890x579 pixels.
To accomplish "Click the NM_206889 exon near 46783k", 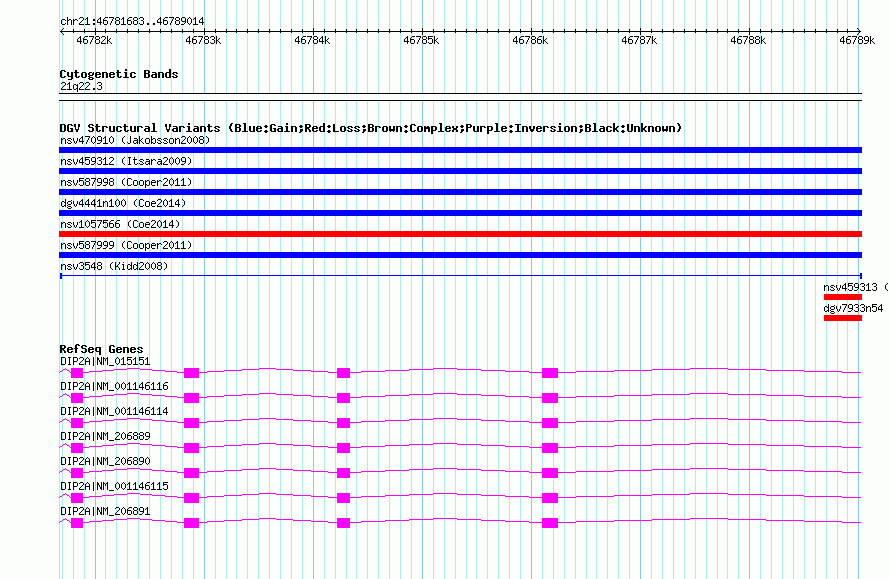I will tap(192, 448).
